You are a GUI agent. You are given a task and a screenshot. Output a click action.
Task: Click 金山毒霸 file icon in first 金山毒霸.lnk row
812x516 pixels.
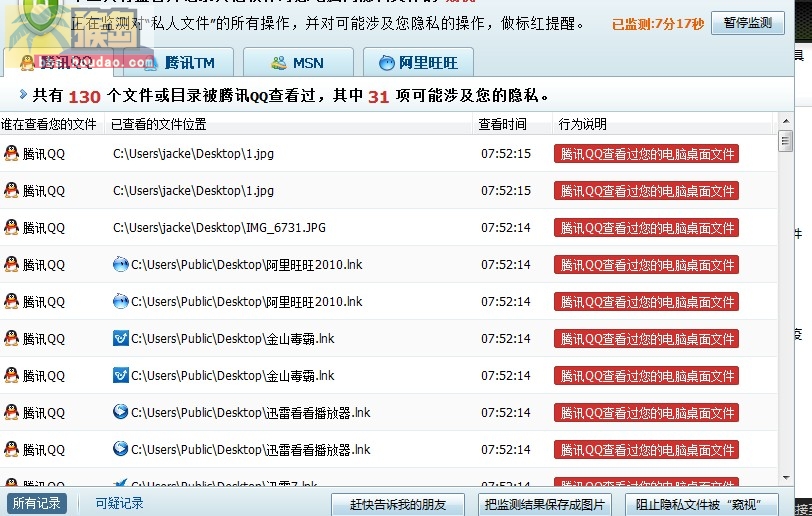tap(120, 338)
